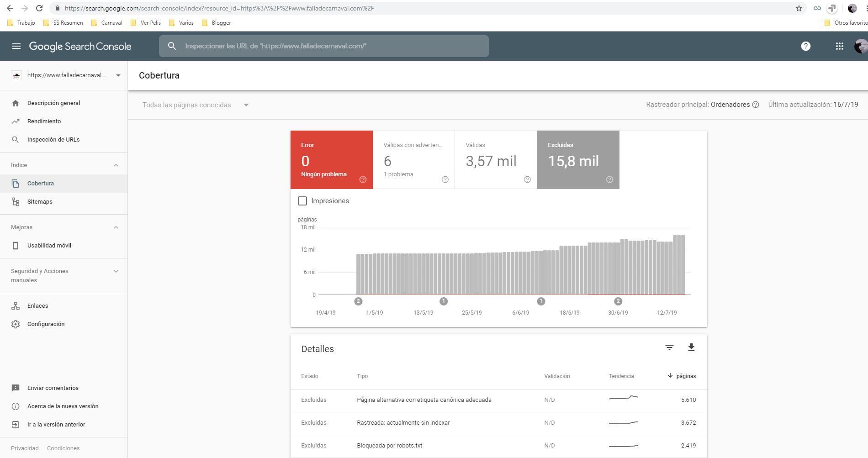Click the Enviar comentarios feedback icon
Screen dimensions: 868x458
tap(16, 388)
